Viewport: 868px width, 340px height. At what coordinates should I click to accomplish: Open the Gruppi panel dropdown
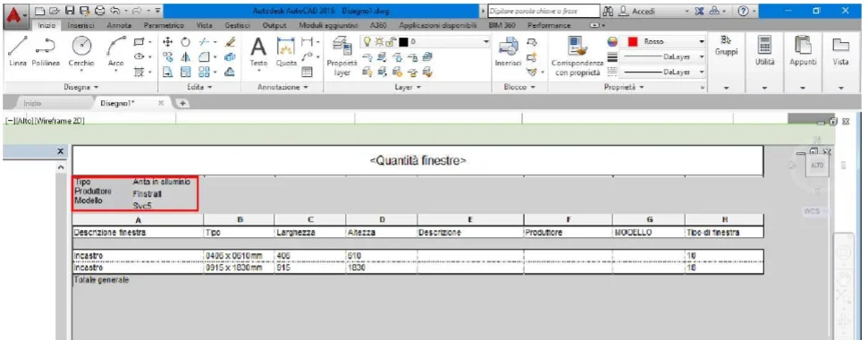coord(726,88)
